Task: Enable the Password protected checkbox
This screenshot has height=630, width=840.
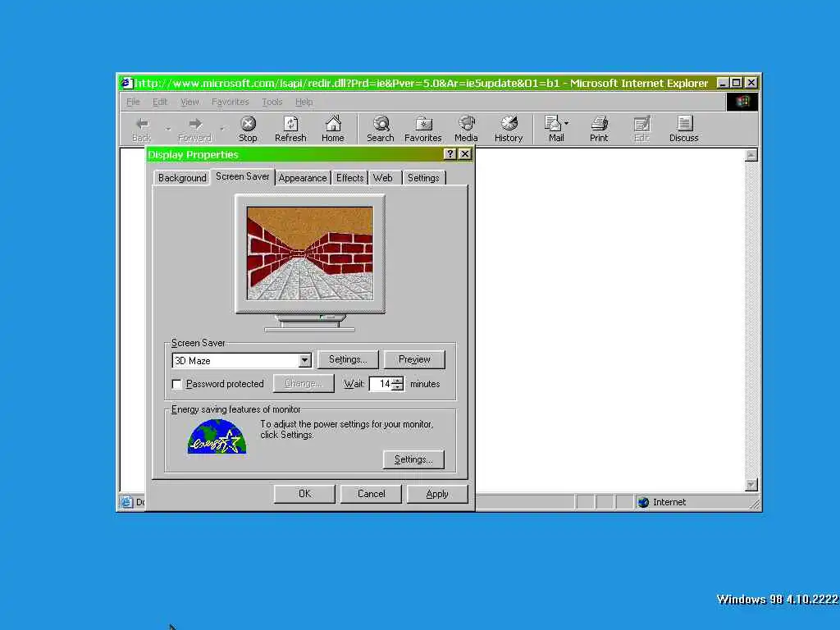Action: pos(177,384)
